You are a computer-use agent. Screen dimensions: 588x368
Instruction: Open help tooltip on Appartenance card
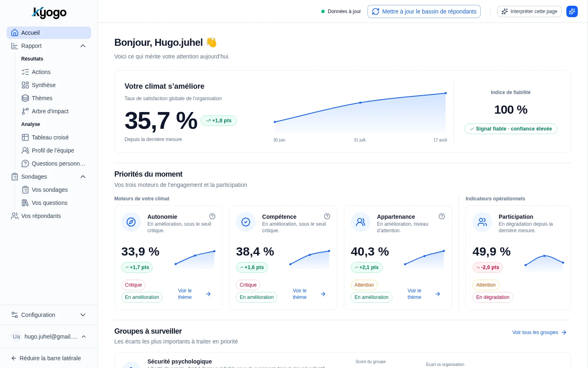point(442,216)
